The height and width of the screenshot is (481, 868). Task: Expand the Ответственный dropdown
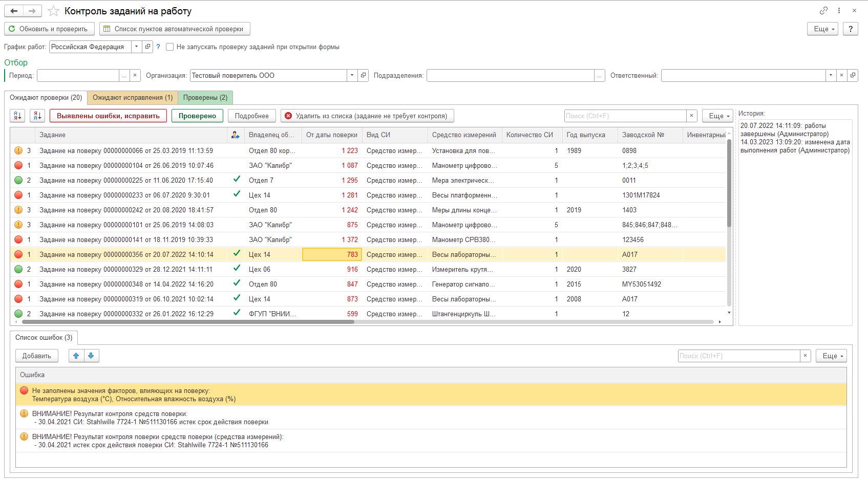(x=830, y=76)
